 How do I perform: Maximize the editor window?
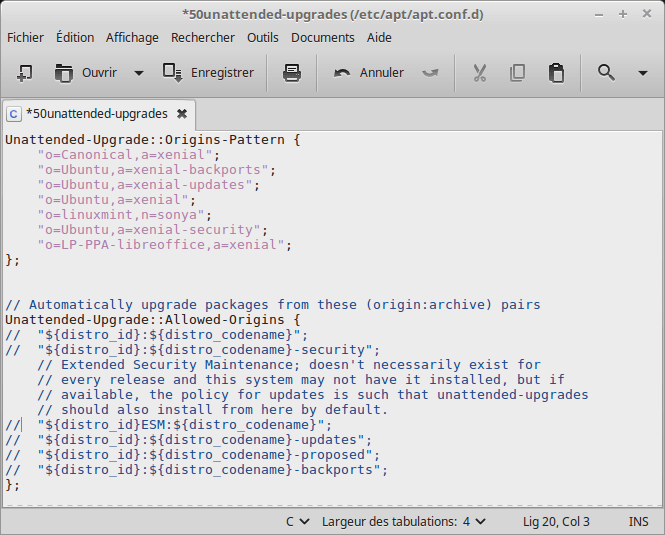[623, 14]
